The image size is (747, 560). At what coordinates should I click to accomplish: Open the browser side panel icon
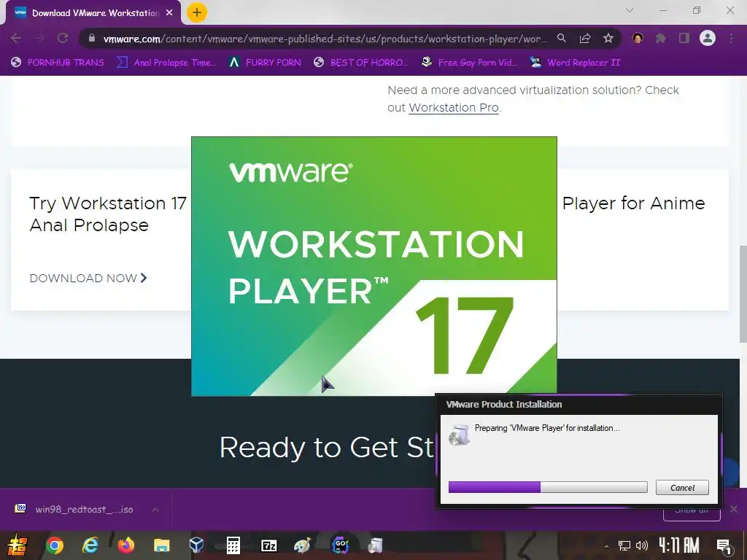pos(684,38)
